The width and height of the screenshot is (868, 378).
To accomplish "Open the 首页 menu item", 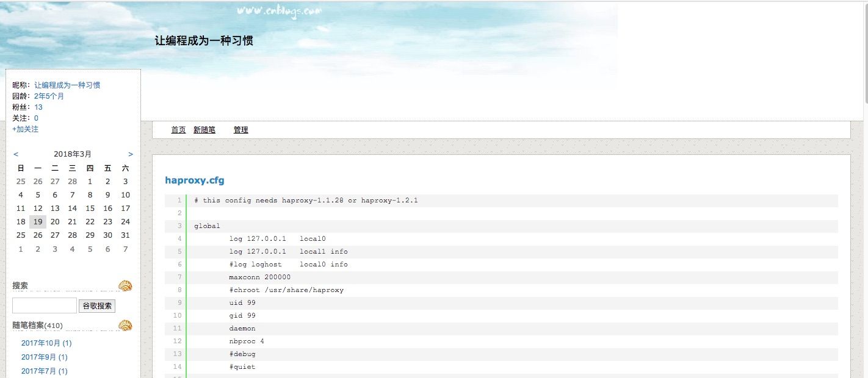I will pos(178,130).
